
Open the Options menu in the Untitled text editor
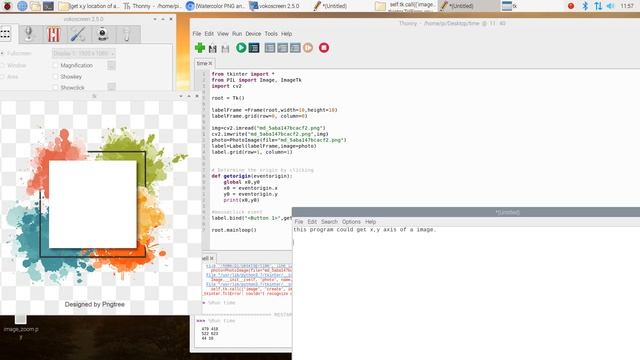pyautogui.click(x=351, y=222)
